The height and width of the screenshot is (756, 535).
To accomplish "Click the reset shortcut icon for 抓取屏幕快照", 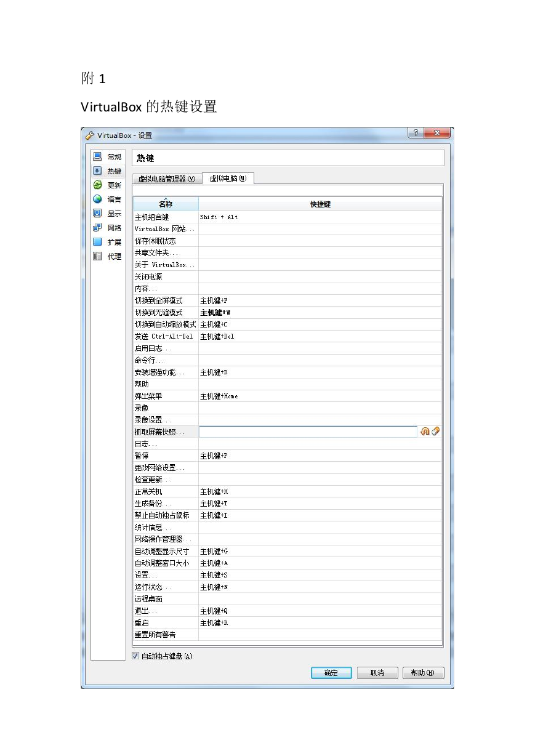I will 425,432.
